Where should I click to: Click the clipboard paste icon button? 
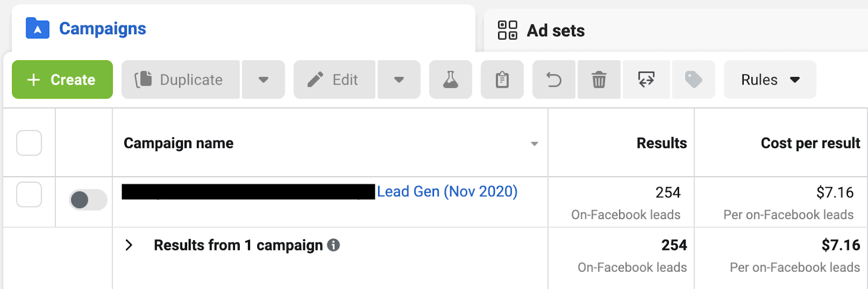[x=502, y=80]
